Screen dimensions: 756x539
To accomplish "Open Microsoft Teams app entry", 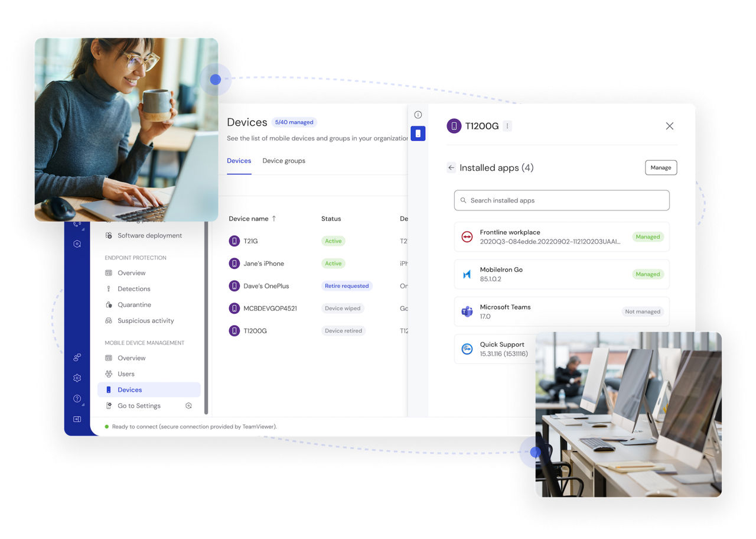I will [x=562, y=311].
